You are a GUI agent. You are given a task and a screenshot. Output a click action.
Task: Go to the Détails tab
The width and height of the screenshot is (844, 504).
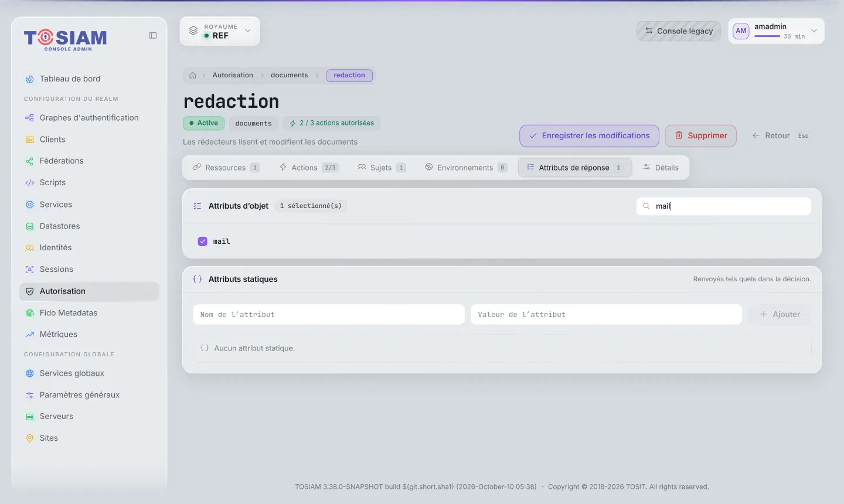[661, 168]
